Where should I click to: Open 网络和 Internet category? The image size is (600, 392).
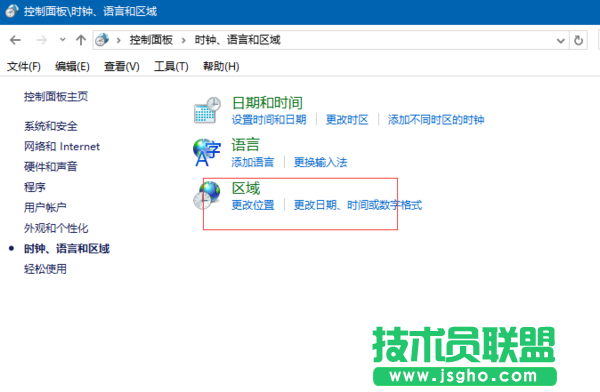[62, 146]
